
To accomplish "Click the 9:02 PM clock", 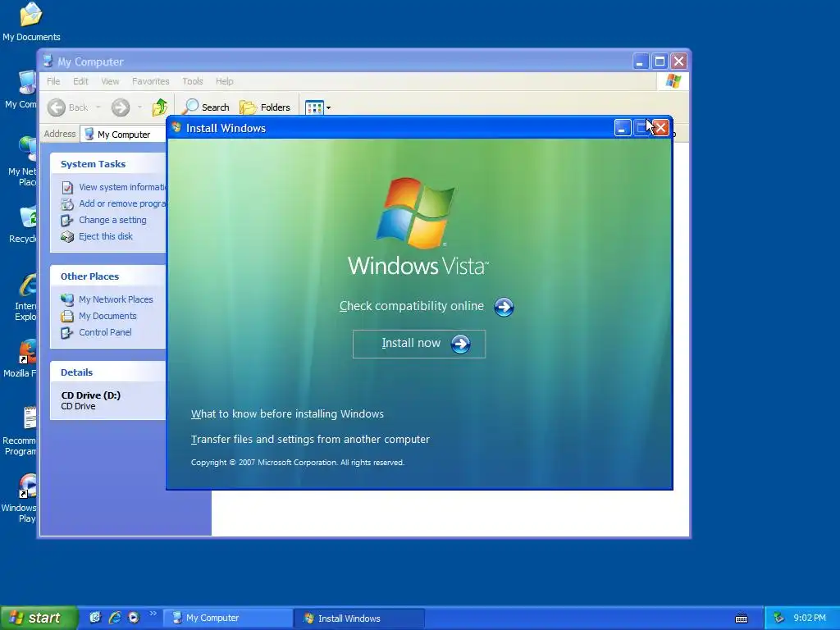I will pyautogui.click(x=810, y=619).
